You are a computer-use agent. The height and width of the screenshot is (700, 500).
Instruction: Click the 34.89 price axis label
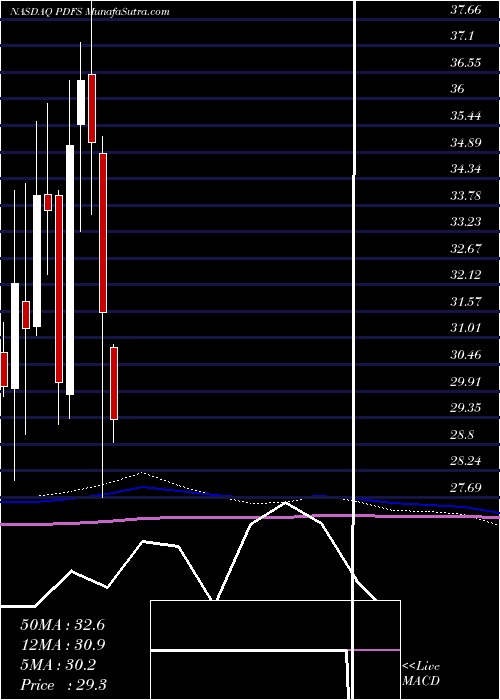click(x=466, y=142)
